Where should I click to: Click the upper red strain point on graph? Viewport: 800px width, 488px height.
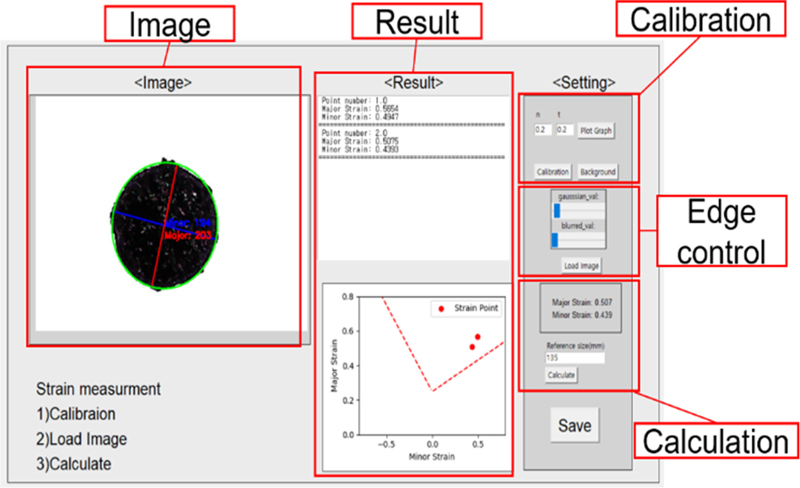[478, 337]
